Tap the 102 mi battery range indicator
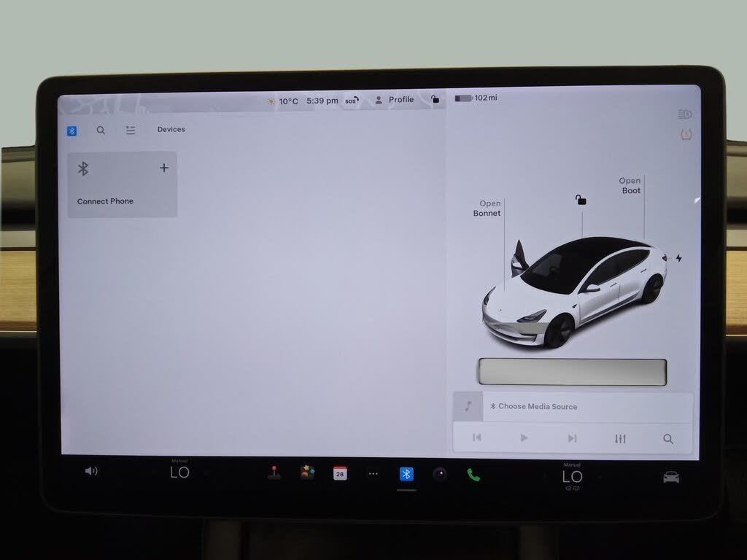Screen dimensions: 747x560 click(x=476, y=98)
